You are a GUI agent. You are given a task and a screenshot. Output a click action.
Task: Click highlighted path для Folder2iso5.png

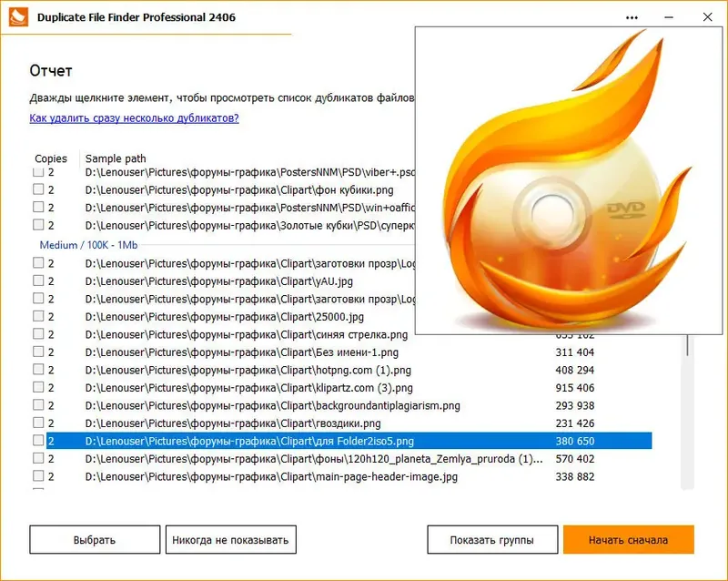(249, 441)
